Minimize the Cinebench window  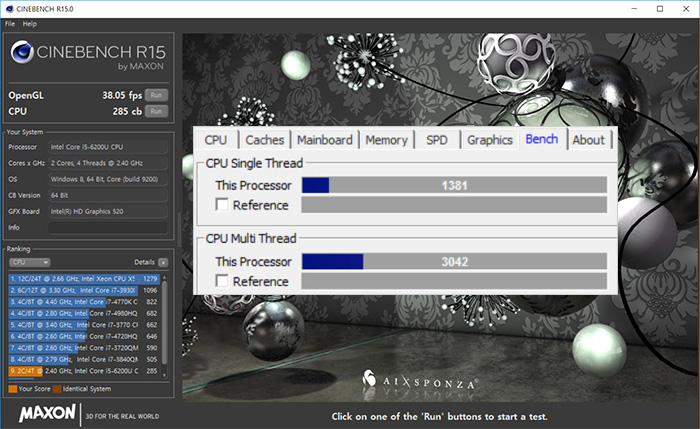pyautogui.click(x=634, y=8)
